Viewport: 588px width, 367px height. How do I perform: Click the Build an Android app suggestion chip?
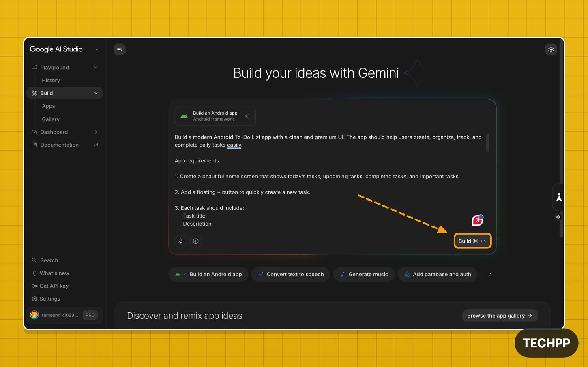pos(208,274)
